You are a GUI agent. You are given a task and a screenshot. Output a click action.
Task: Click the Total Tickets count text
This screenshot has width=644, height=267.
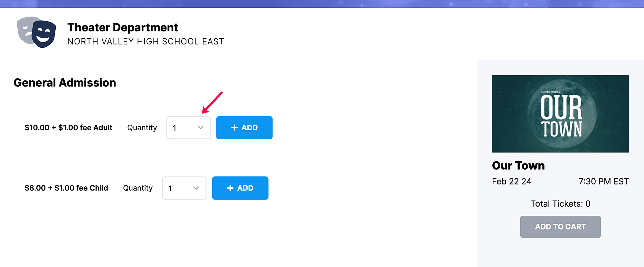click(561, 204)
